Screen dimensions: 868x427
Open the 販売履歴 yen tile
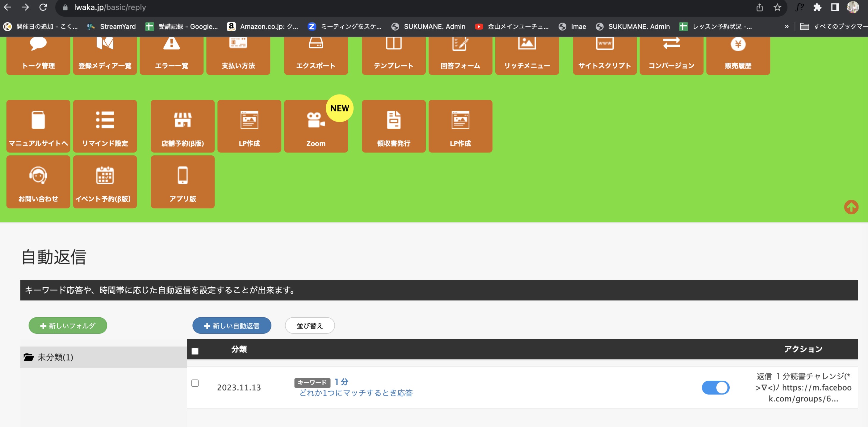pos(738,56)
